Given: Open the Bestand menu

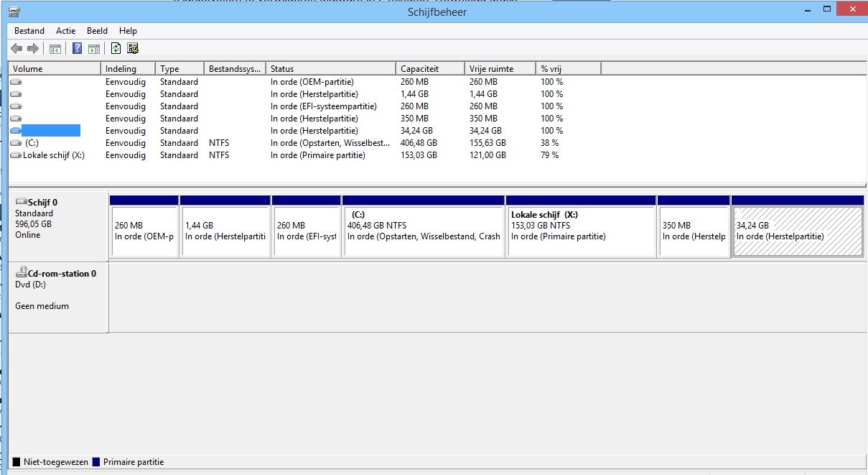Looking at the screenshot, I should 29,31.
